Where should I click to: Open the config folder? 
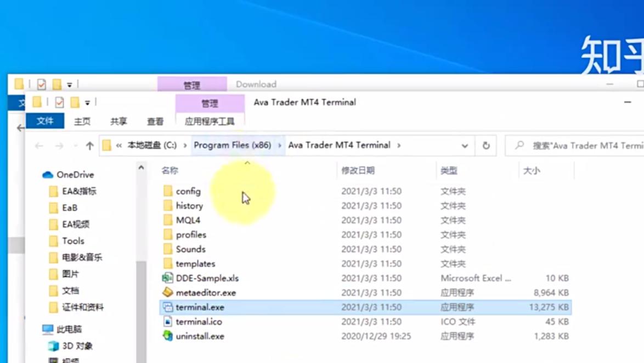coord(189,191)
